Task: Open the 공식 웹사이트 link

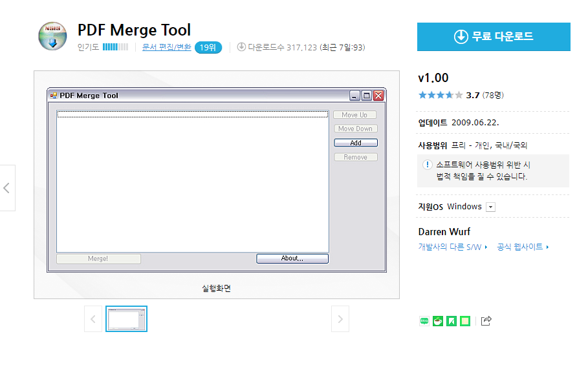Action: pyautogui.click(x=523, y=247)
